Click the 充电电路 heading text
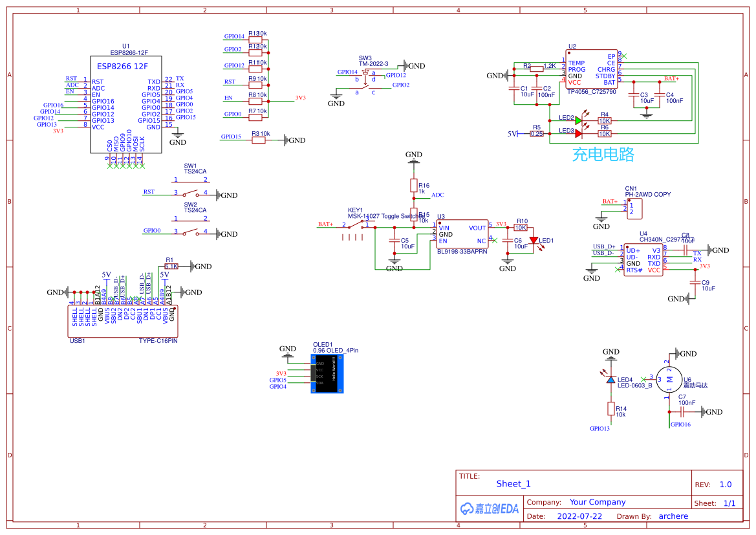Viewport: 756px width, 535px height. pyautogui.click(x=603, y=155)
